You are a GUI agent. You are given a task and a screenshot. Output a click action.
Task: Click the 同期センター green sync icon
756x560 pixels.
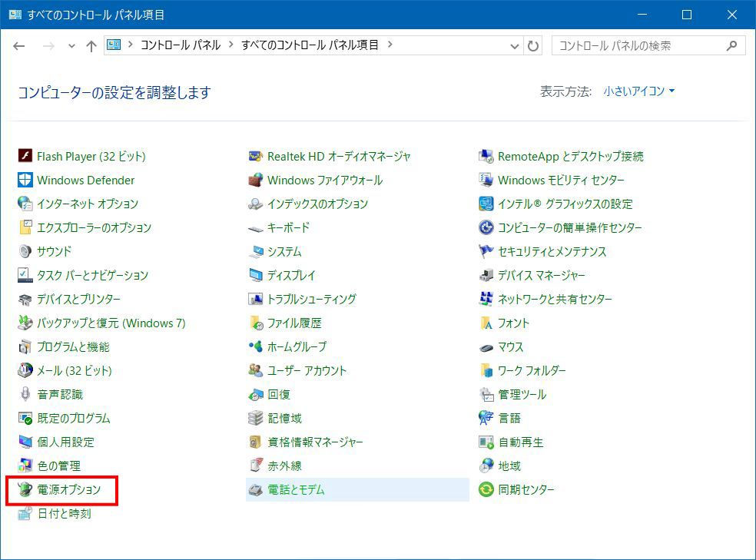(x=486, y=489)
